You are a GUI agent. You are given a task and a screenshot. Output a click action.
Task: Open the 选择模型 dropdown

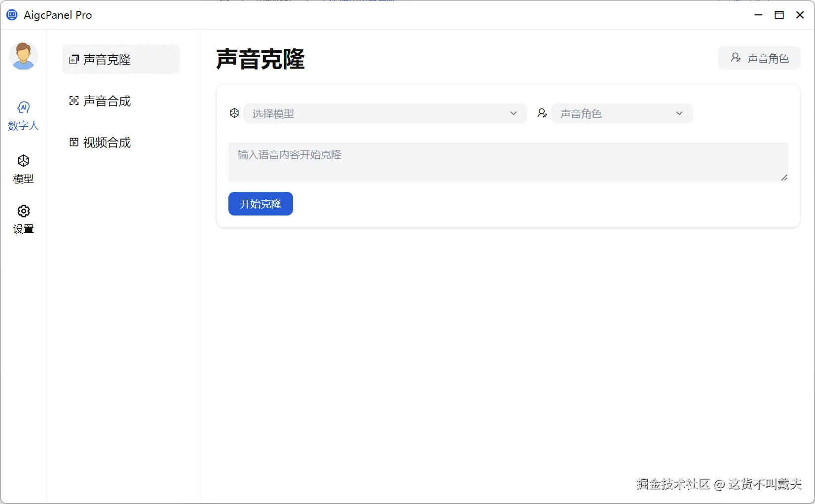click(x=385, y=113)
